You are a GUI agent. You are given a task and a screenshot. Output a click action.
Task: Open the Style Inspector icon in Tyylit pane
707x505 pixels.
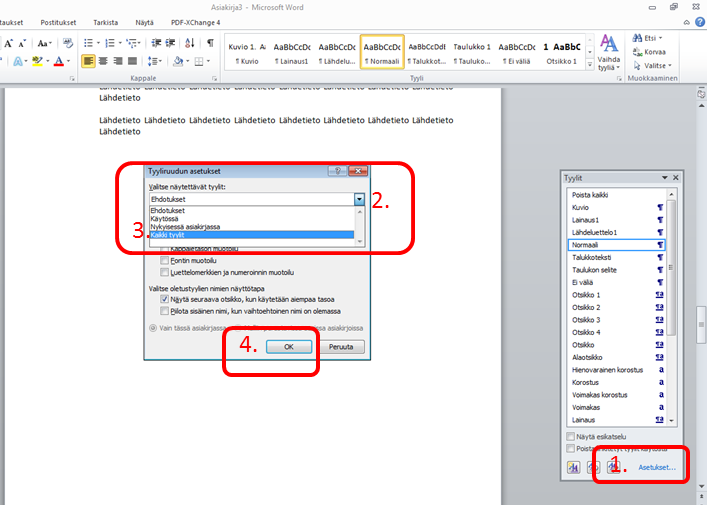[x=593, y=467]
